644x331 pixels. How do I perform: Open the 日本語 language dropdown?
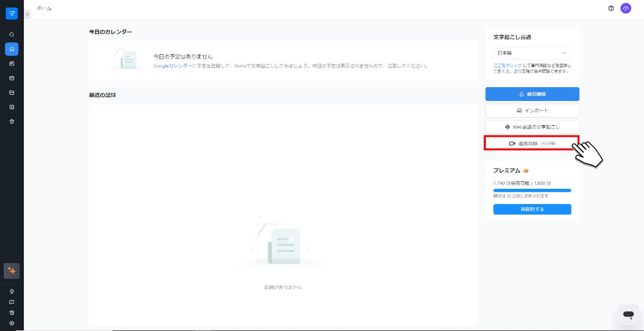[532, 53]
